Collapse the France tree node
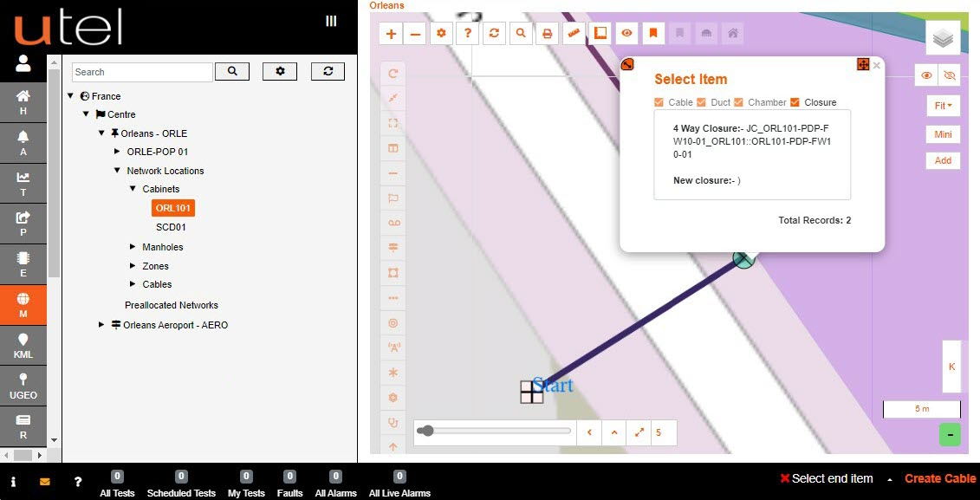Screen dimensions: 980x500 click(x=71, y=95)
